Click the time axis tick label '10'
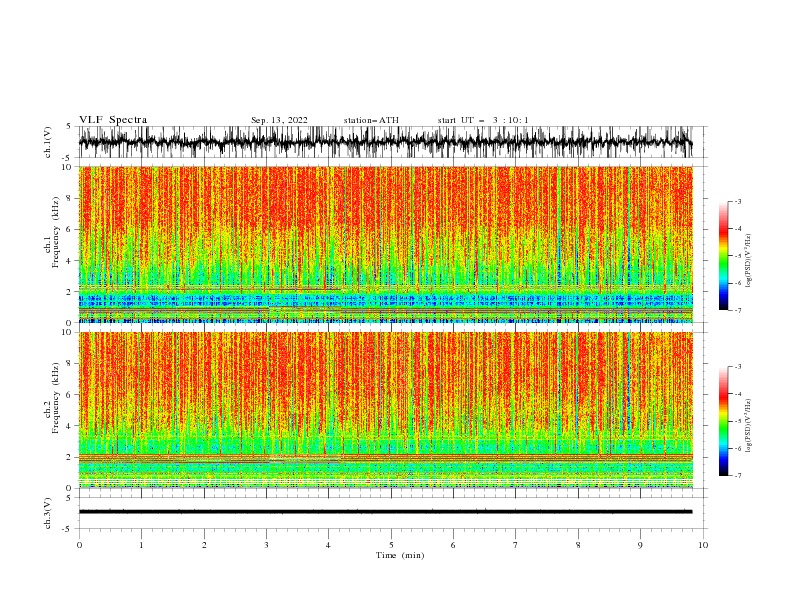 (703, 545)
